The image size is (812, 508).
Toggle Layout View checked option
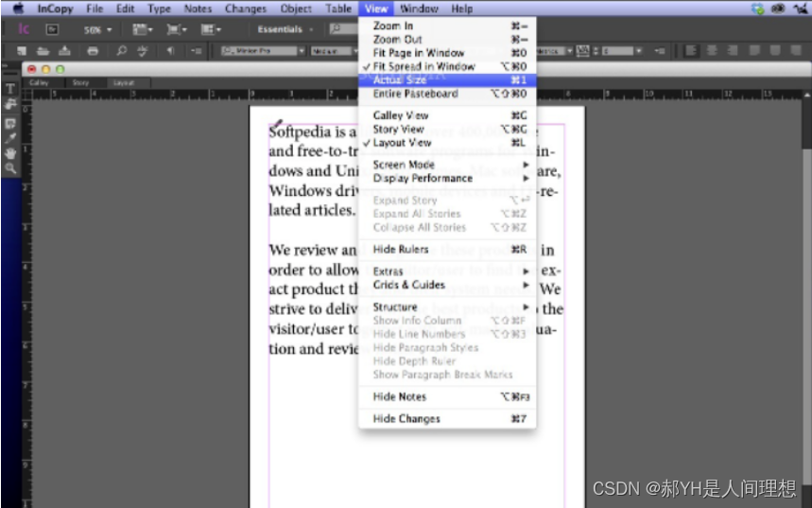point(447,143)
